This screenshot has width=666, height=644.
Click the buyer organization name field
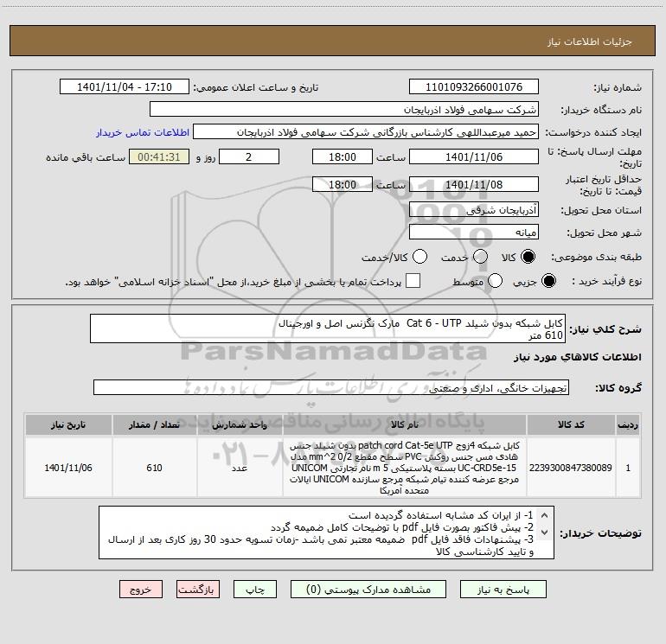coord(344,110)
